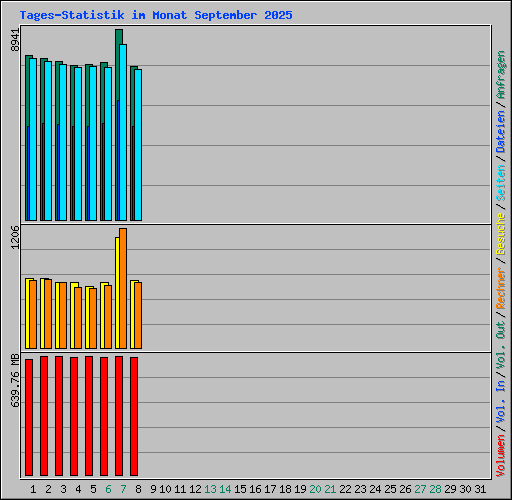Click the cyan Seiten bar for day 1

tap(33, 139)
